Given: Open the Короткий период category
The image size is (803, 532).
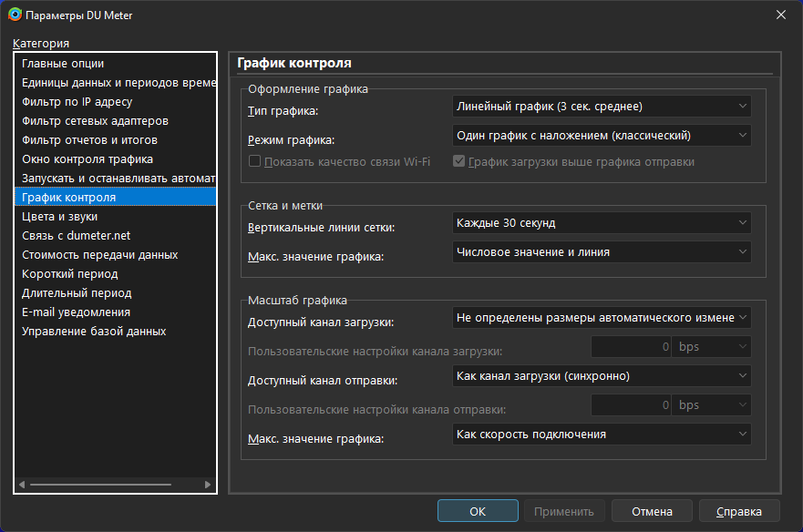Looking at the screenshot, I should pyautogui.click(x=115, y=274).
